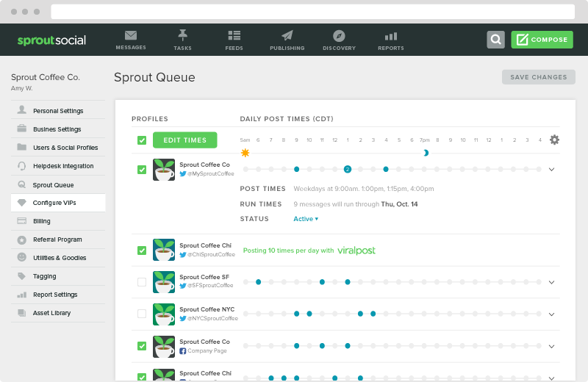Open the Reports bar chart icon

tap(391, 36)
